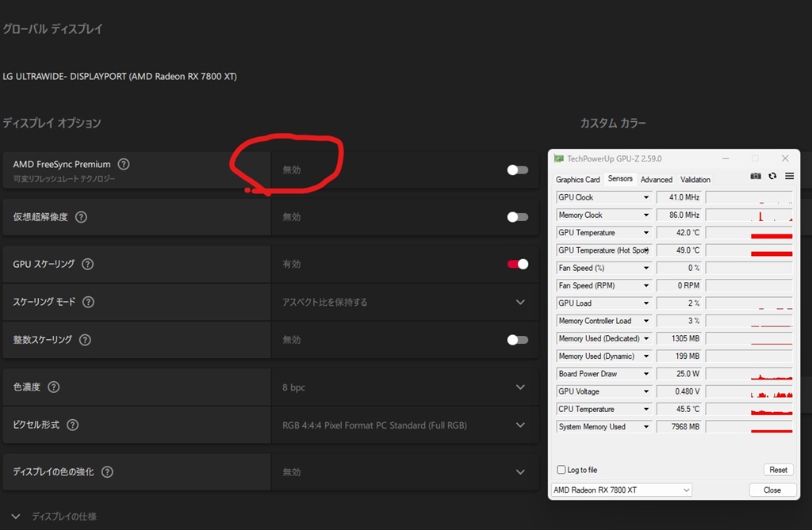Image resolution: width=812 pixels, height=530 pixels.
Task: Click the Board Power Draw history graph
Action: point(749,374)
